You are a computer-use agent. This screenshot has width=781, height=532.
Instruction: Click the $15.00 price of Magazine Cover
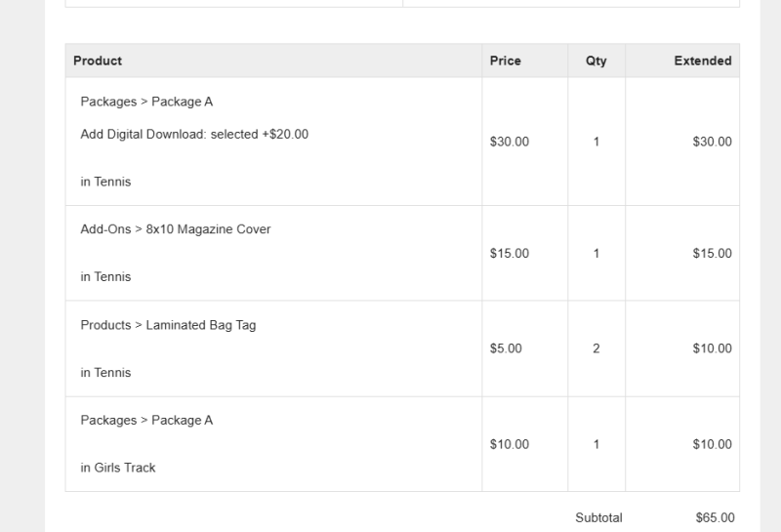(509, 254)
